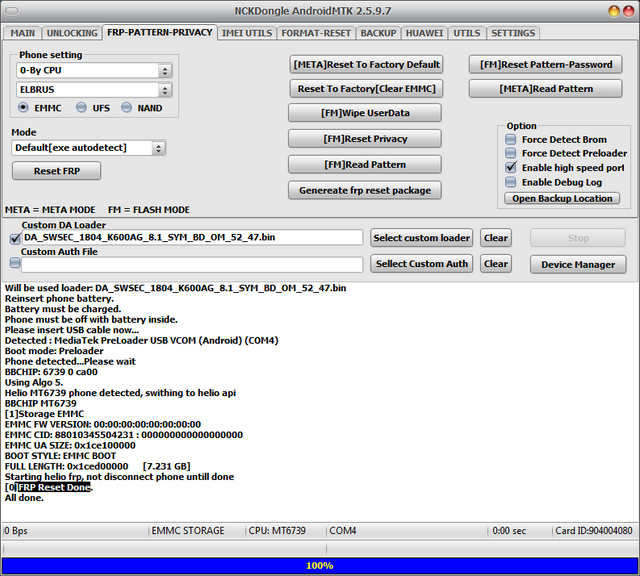
Task: Click the Reset FRP button
Action: click(x=57, y=171)
